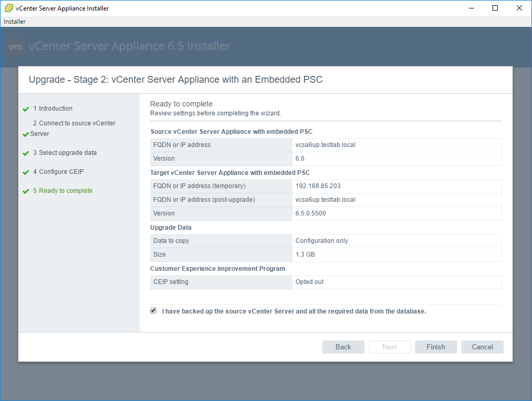The height and width of the screenshot is (401, 532).
Task: Go to step 3 Select upgrade data
Action: click(x=65, y=153)
